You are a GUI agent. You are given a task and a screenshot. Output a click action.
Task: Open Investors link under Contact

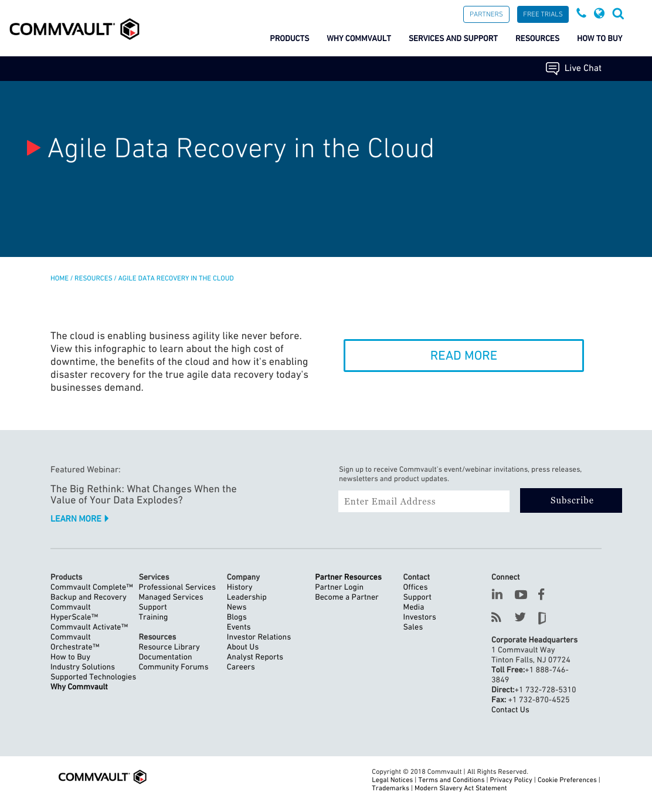coord(420,617)
